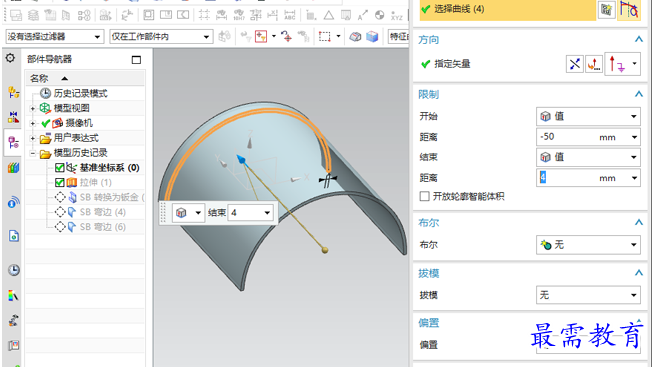652x367 pixels.
Task: Select the Part Navigator sidebar tab
Action: tap(13, 143)
